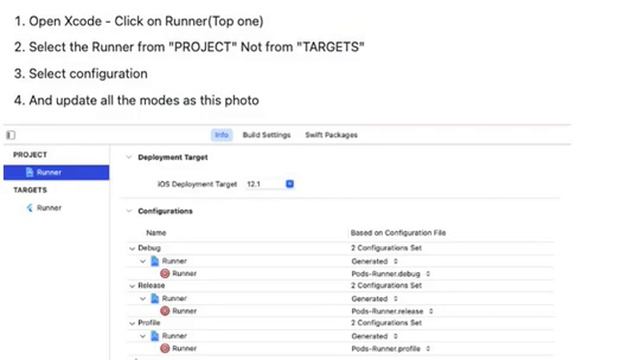Open the iOS Deployment Target dropdown
This screenshot has width=640, height=360.
coord(289,184)
